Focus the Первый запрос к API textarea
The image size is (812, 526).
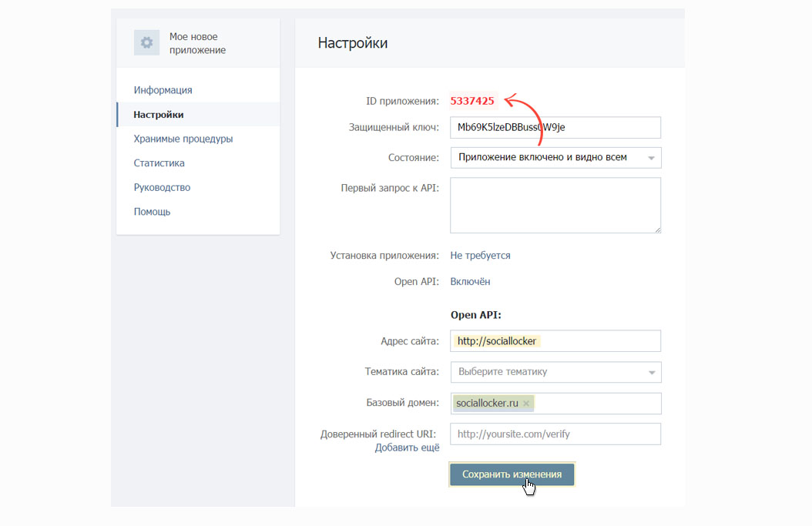point(555,205)
